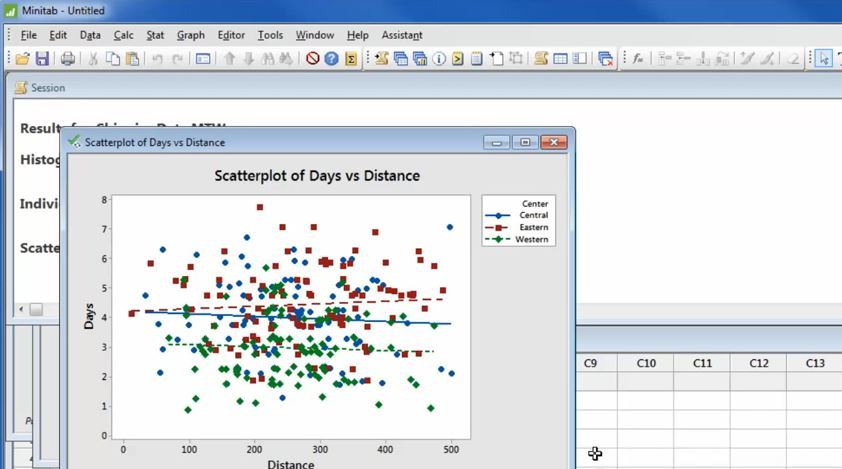Open the Stat menu

pos(155,35)
